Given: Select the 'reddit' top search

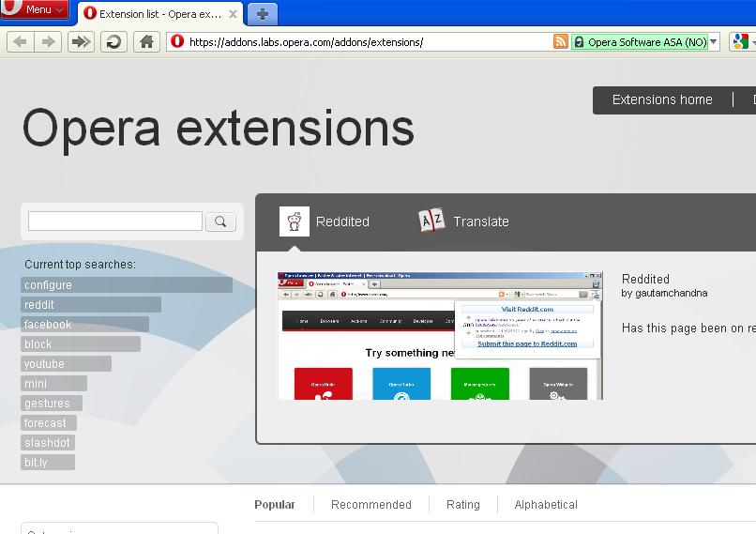Looking at the screenshot, I should click(x=91, y=304).
